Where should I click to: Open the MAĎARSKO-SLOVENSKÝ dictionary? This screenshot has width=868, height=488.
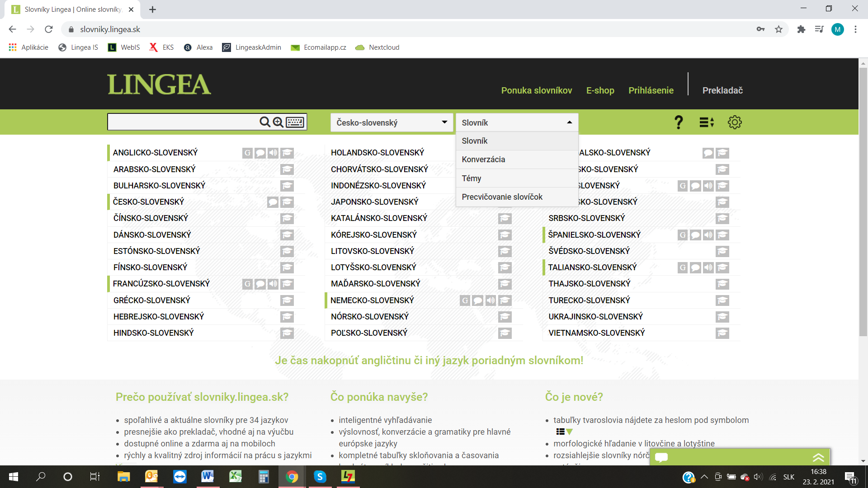376,284
